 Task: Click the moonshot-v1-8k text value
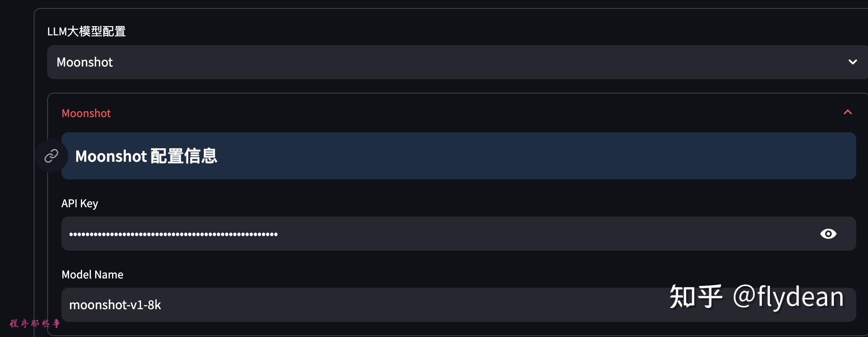(115, 305)
